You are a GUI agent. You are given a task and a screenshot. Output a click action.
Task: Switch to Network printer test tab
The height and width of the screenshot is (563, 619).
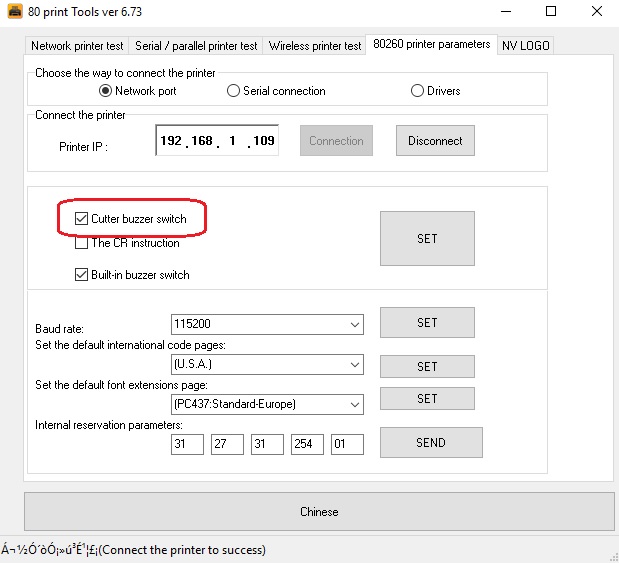tap(77, 46)
